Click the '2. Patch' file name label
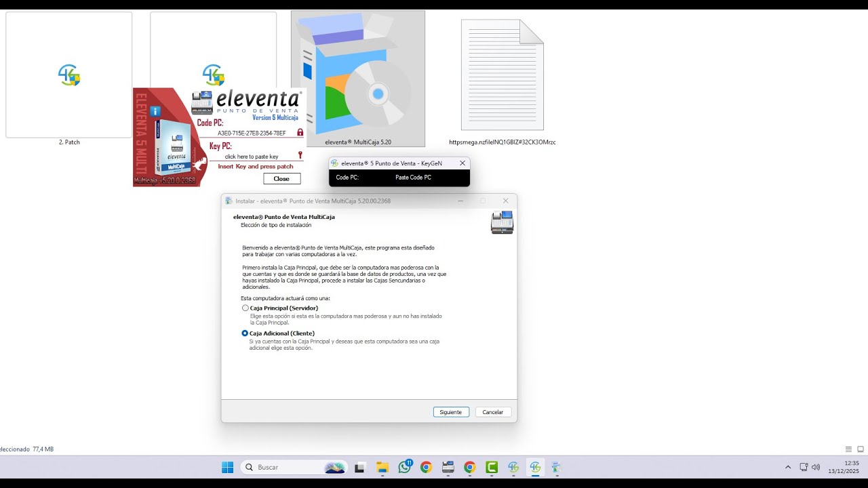 pyautogui.click(x=69, y=142)
